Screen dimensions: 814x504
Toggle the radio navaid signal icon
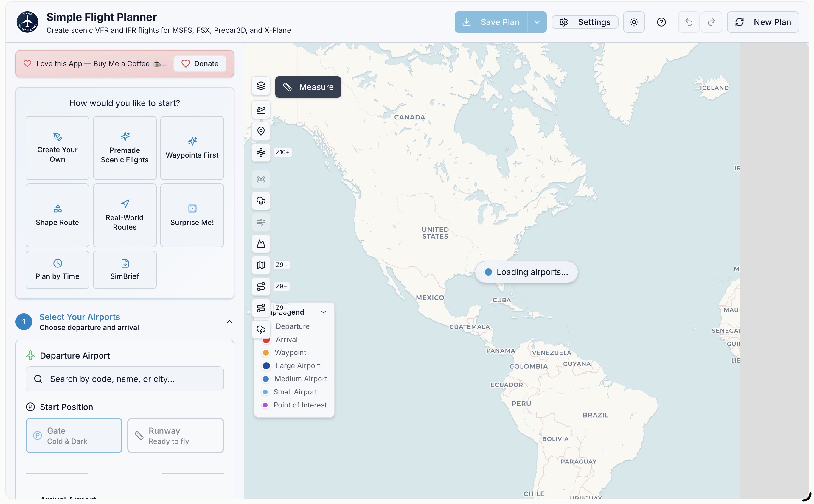[x=261, y=179]
